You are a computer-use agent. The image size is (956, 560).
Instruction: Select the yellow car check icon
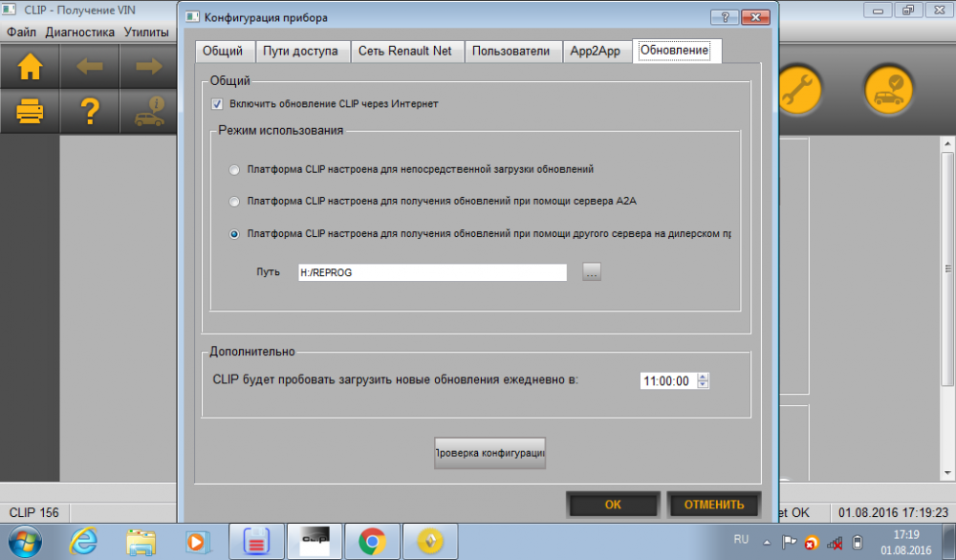(889, 90)
